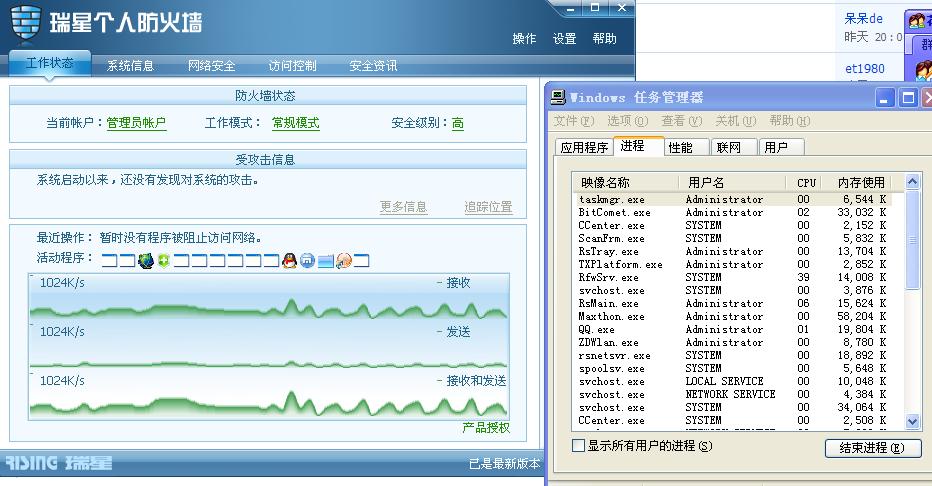Switch to Task Manager 联网 tab
This screenshot has width=932, height=486.
point(734,147)
